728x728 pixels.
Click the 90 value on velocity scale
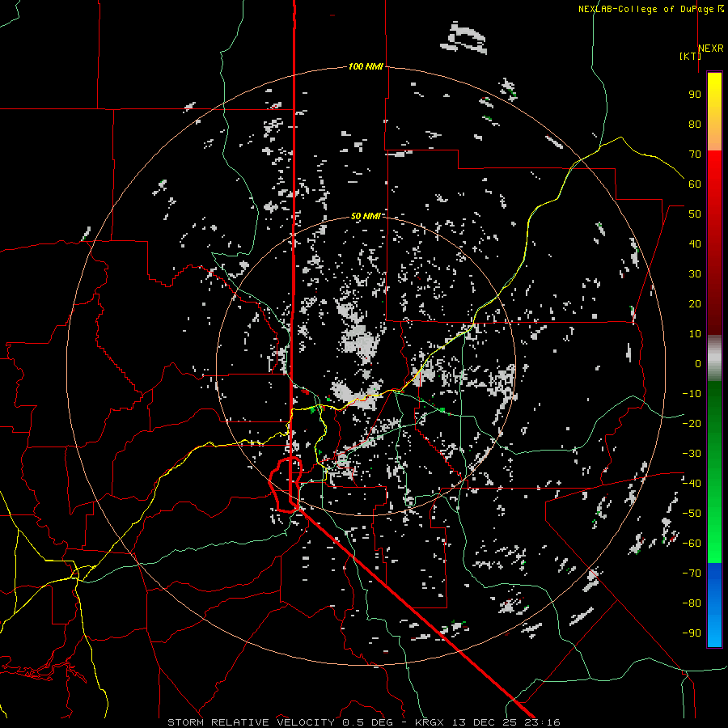(x=695, y=95)
